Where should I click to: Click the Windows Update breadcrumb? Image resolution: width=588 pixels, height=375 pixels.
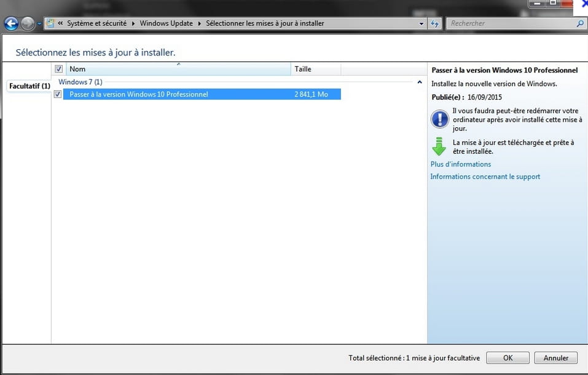tap(166, 23)
